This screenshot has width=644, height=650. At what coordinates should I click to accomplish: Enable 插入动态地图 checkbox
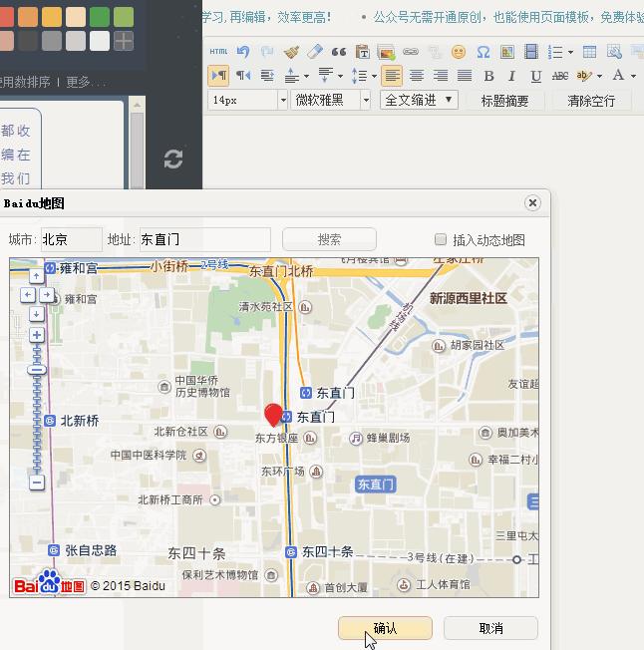441,239
